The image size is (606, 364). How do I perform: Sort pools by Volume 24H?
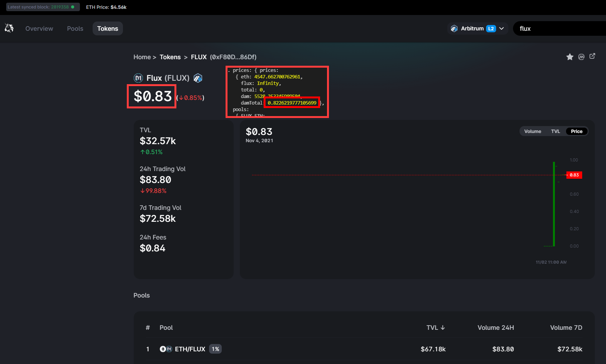[496, 327]
